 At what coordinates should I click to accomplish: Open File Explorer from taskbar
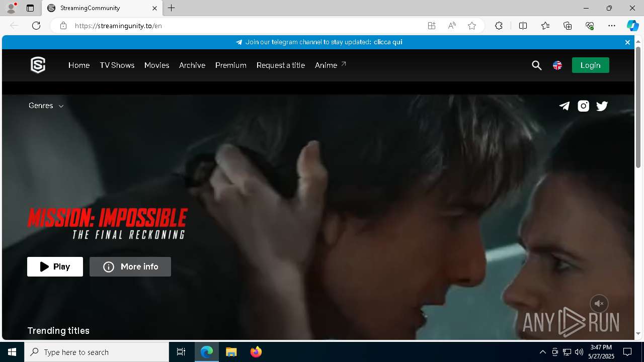click(231, 352)
